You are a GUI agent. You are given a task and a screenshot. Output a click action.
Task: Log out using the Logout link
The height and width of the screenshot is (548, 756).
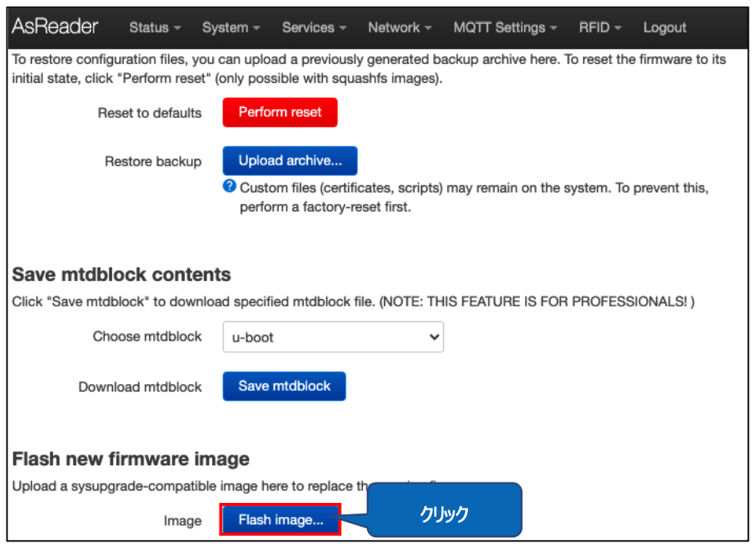tap(664, 28)
